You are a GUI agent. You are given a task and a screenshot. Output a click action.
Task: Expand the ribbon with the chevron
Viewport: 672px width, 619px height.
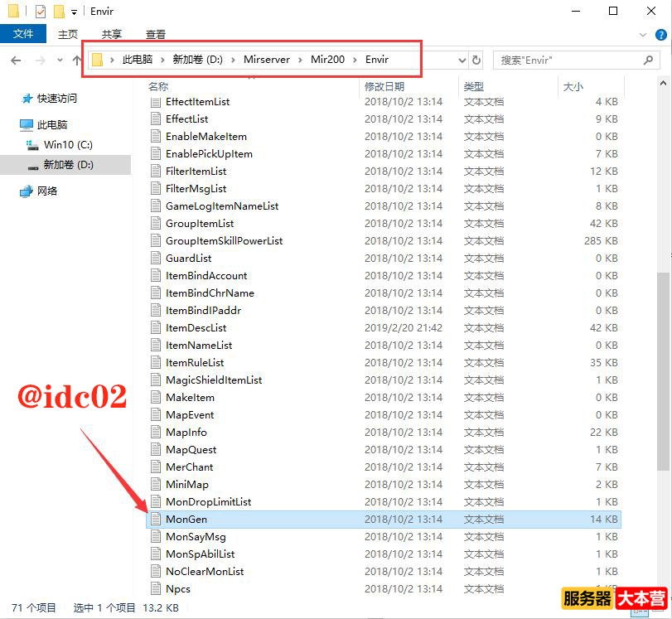point(643,35)
